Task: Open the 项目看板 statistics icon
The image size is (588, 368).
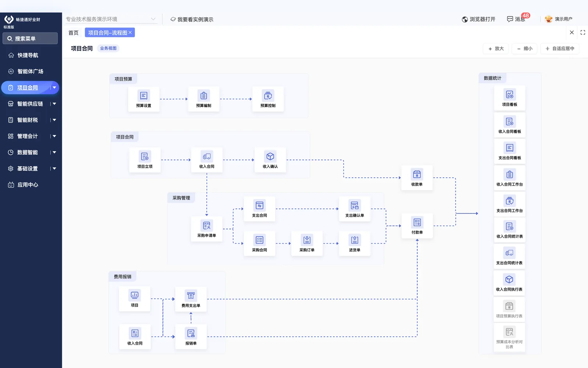Action: (509, 95)
